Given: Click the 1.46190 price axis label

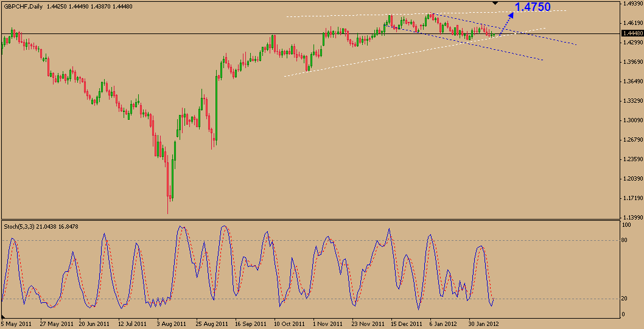Looking at the screenshot, I should tap(633, 23).
